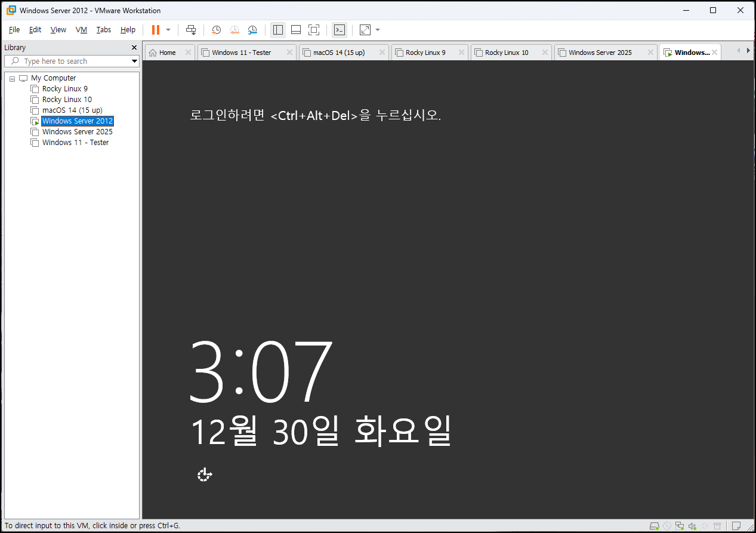Image resolution: width=756 pixels, height=533 pixels.
Task: Select macOS 14 (15 up) in library
Action: 72,110
